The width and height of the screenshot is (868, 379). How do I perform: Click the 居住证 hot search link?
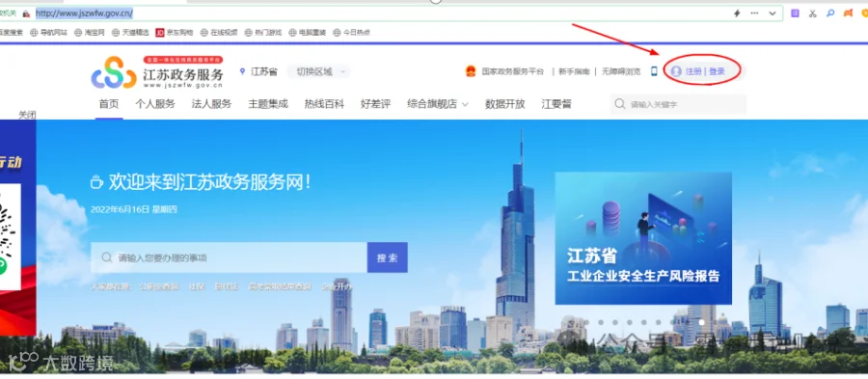click(x=227, y=286)
